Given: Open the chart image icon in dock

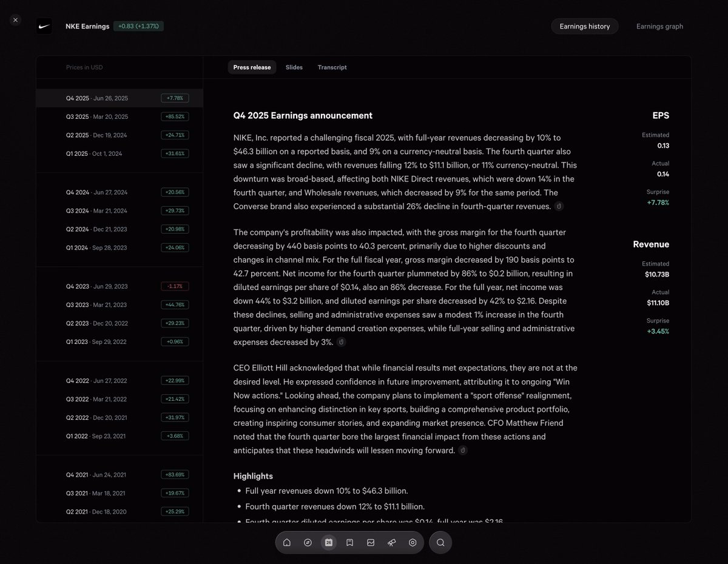Looking at the screenshot, I should click(x=371, y=543).
